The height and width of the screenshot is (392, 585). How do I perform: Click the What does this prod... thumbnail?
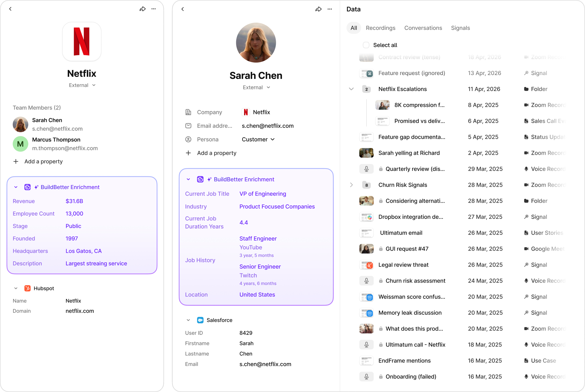(366, 329)
